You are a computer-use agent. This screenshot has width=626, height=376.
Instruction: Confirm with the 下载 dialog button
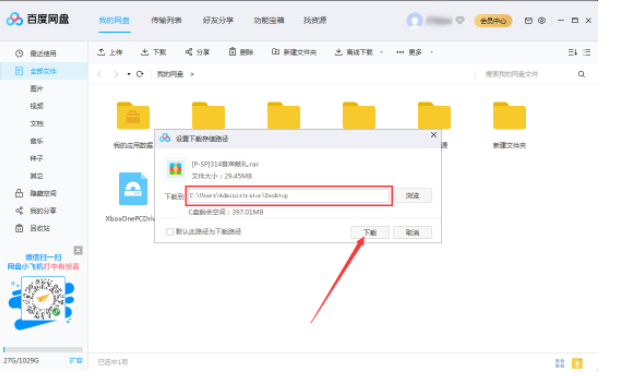click(x=370, y=232)
